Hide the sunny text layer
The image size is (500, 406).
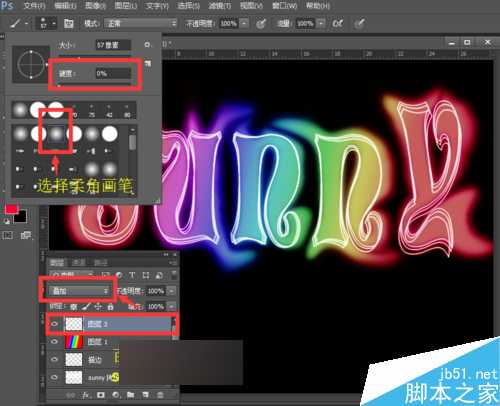pyautogui.click(x=54, y=377)
